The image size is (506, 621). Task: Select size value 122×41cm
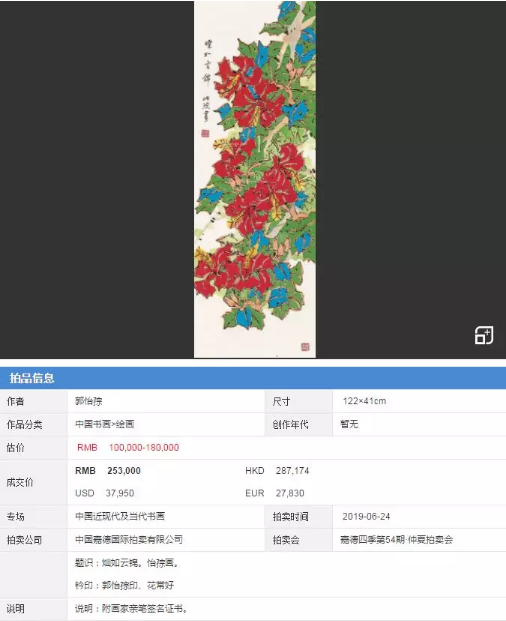364,401
